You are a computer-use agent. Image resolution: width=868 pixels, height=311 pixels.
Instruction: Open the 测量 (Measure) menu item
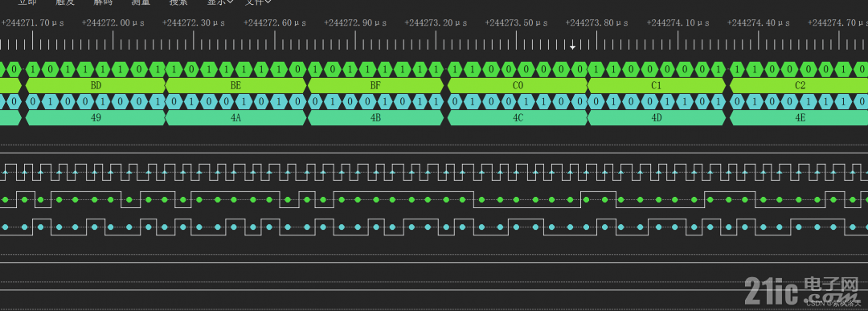pos(141,2)
